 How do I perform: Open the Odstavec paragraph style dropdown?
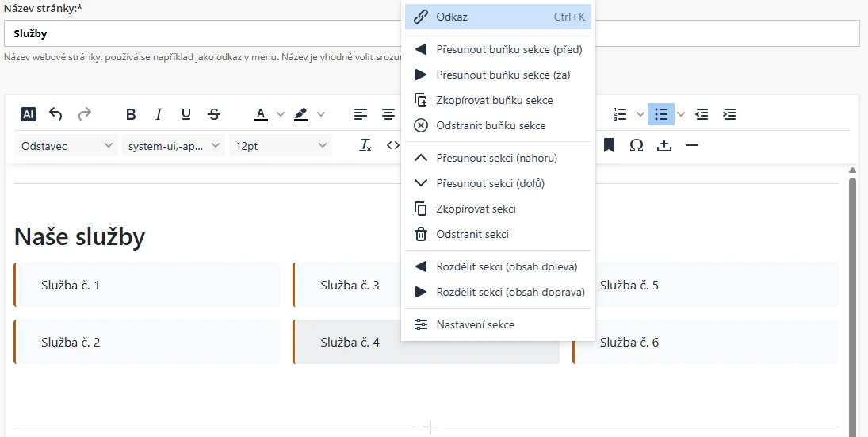67,145
